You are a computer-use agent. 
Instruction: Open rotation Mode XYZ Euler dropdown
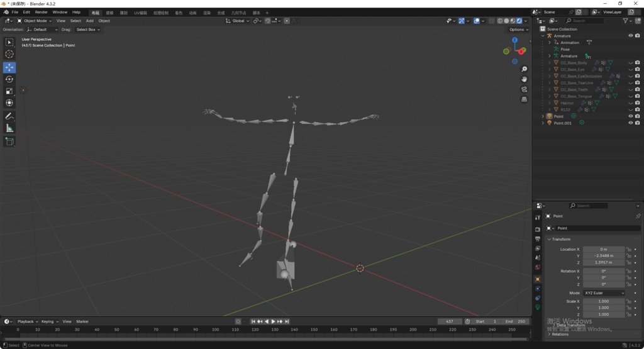pos(604,293)
